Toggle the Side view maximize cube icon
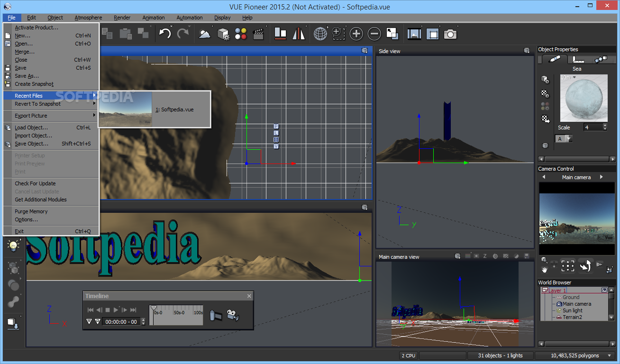Screen dimensions: 620x364 527,51
